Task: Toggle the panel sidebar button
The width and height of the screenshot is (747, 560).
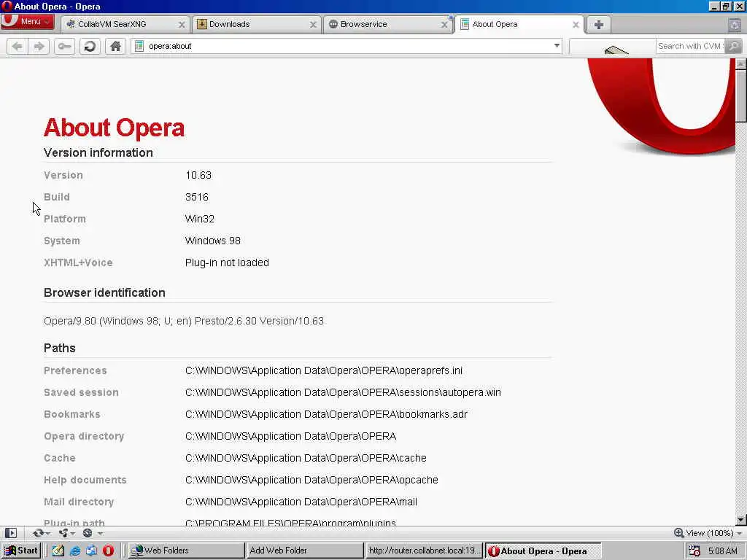Action: pyautogui.click(x=11, y=533)
